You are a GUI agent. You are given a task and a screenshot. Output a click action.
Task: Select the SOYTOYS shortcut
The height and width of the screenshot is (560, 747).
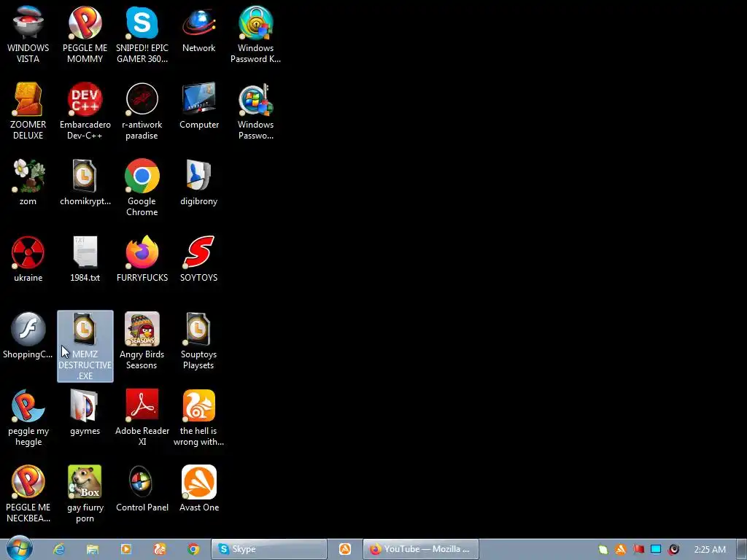pos(198,259)
